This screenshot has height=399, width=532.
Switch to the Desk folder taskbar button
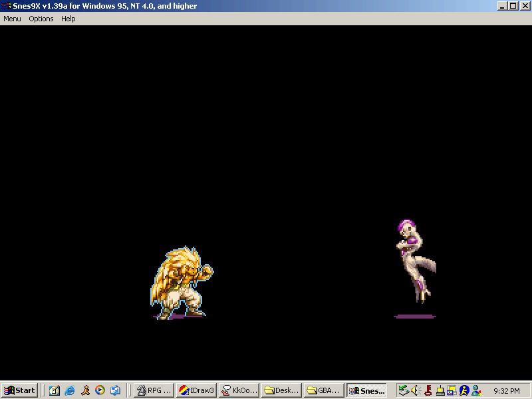281,390
